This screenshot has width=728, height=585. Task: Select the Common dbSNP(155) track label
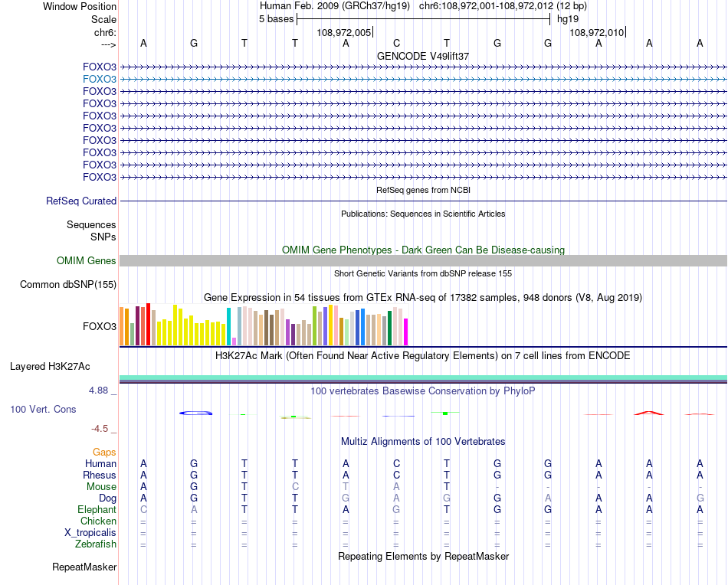click(67, 284)
